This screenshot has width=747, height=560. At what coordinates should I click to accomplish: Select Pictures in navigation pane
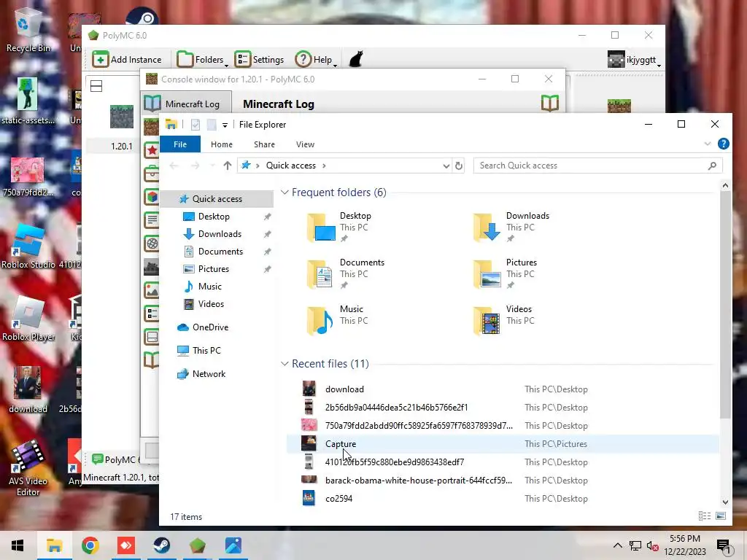click(214, 269)
